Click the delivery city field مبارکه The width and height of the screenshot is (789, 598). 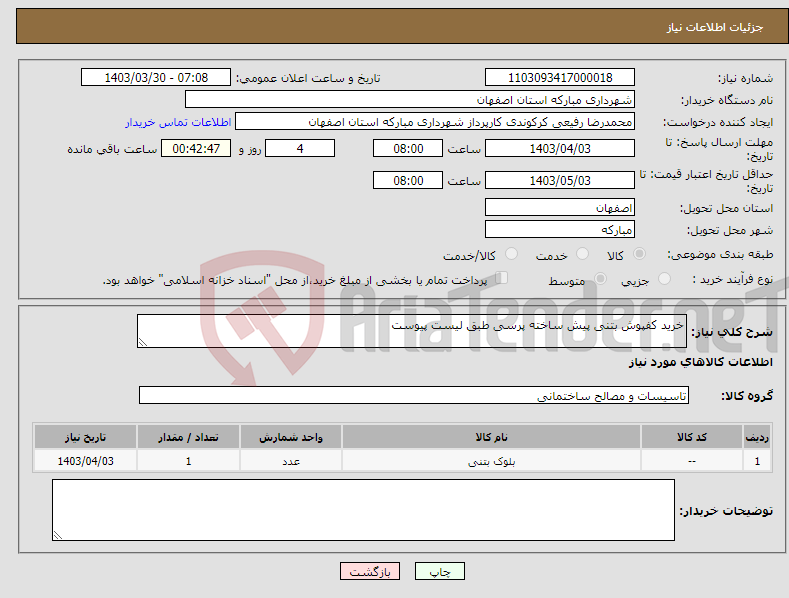pyautogui.click(x=560, y=230)
